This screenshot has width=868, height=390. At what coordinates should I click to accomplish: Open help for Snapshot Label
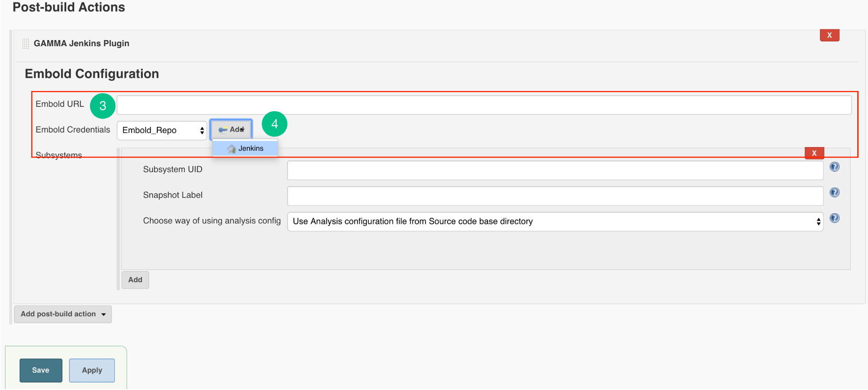[834, 193]
